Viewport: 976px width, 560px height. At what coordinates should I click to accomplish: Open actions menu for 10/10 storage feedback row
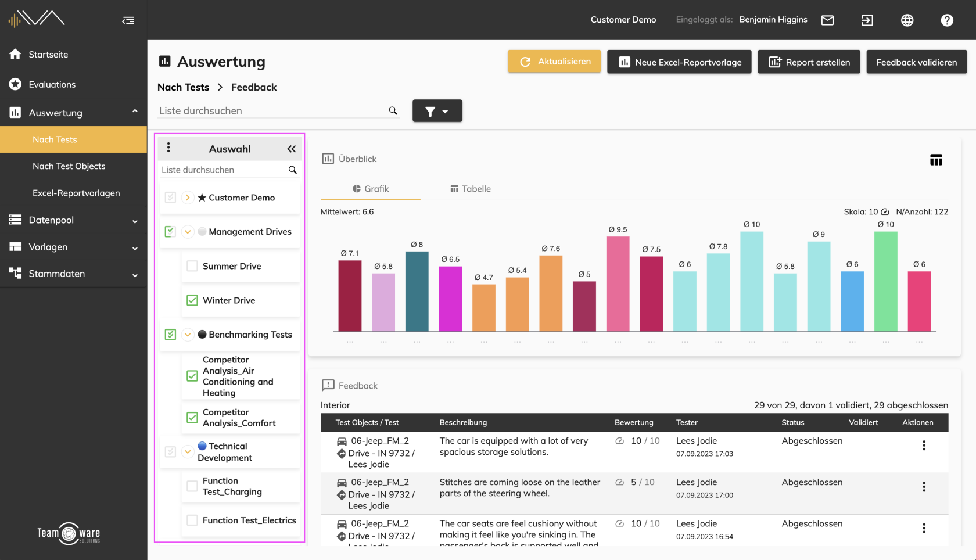924,446
